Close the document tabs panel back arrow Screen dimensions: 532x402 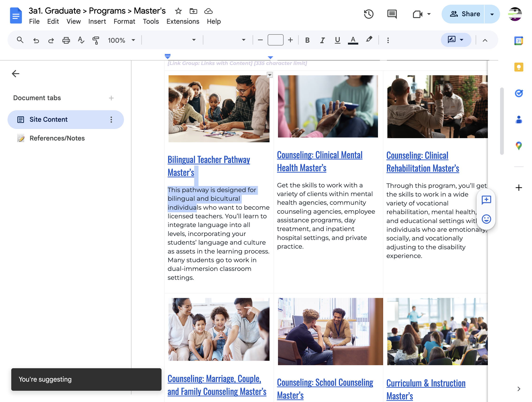[16, 73]
